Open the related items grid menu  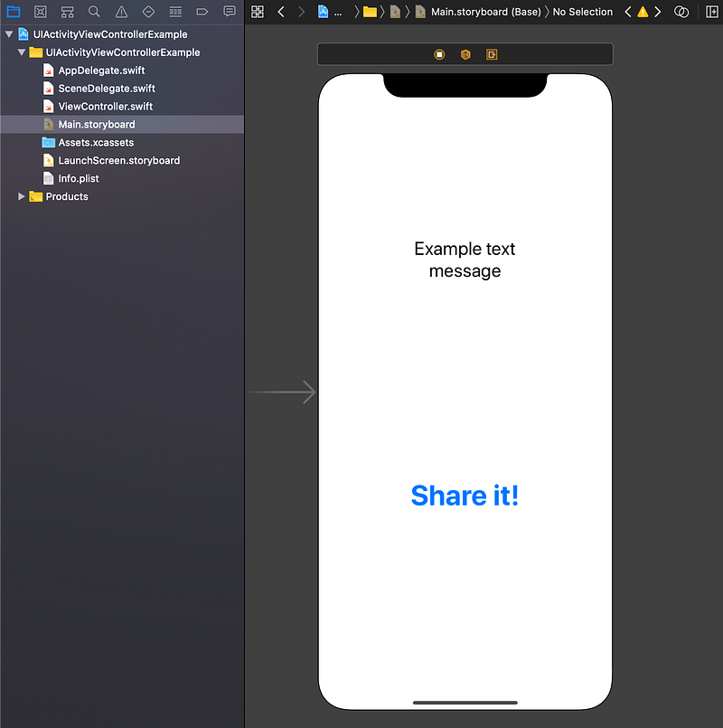tap(258, 12)
